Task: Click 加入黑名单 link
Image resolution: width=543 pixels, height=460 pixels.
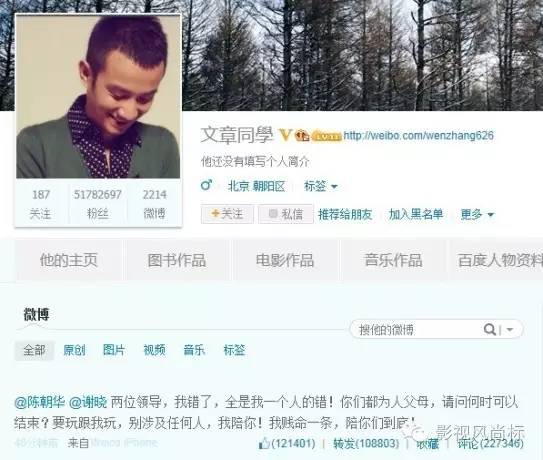Action: pos(416,214)
